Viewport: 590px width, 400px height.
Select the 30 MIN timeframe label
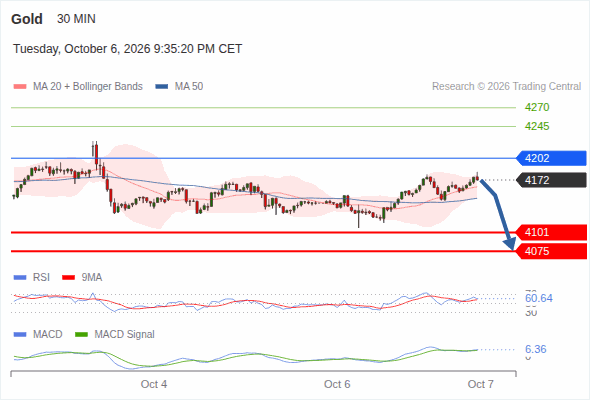(x=76, y=19)
